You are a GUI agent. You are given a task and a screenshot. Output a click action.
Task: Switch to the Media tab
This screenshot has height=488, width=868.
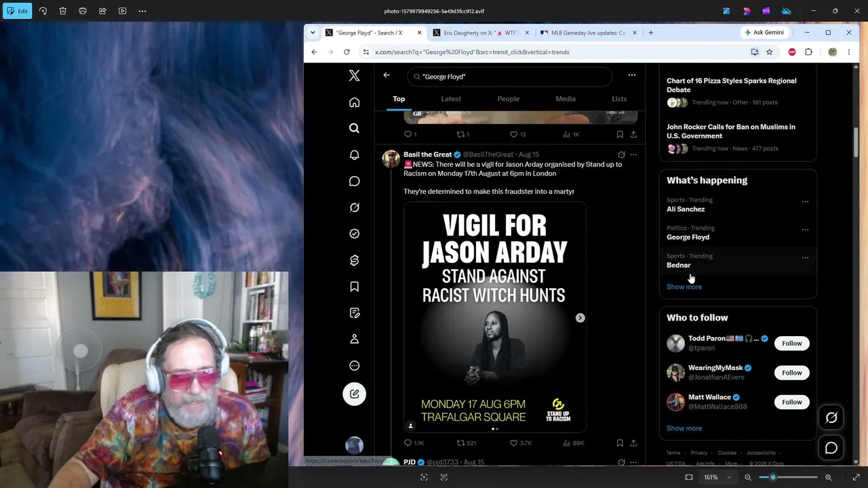click(566, 99)
